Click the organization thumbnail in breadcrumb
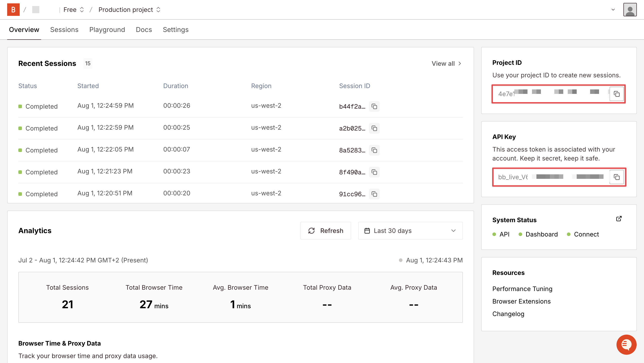The width and height of the screenshot is (644, 363). pyautogui.click(x=36, y=9)
